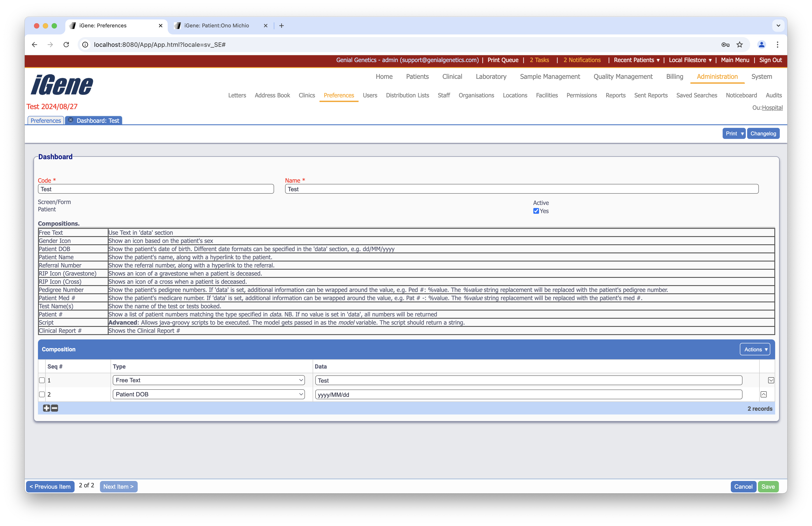Click the Save button
The width and height of the screenshot is (812, 526).
click(x=768, y=486)
